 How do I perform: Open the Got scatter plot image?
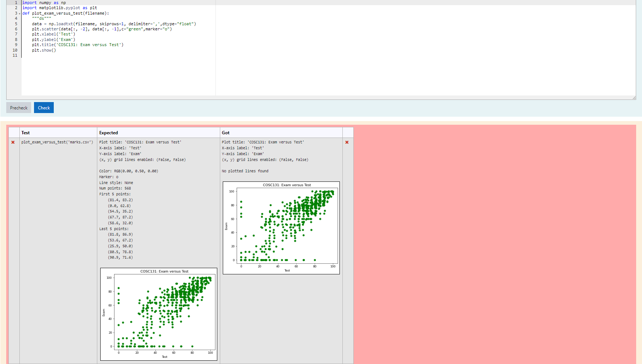(x=281, y=228)
